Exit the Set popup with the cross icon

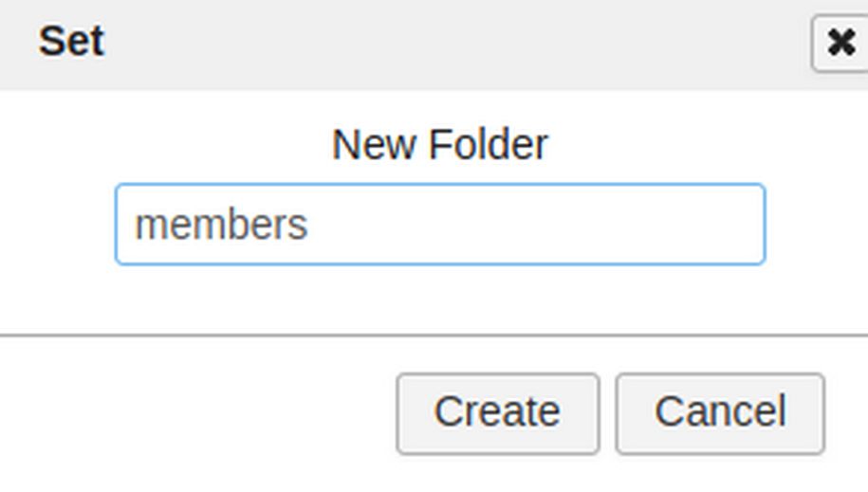[840, 43]
